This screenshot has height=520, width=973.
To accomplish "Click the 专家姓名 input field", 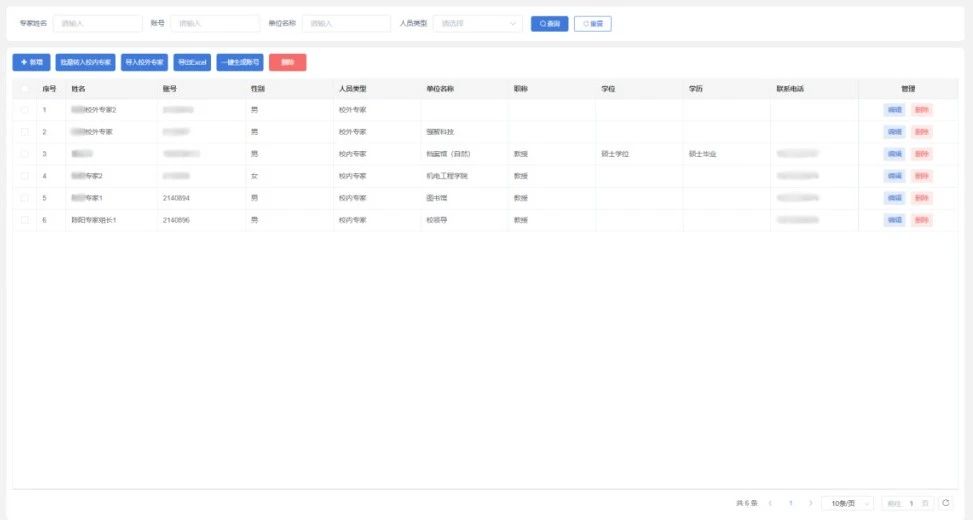I will click(97, 23).
